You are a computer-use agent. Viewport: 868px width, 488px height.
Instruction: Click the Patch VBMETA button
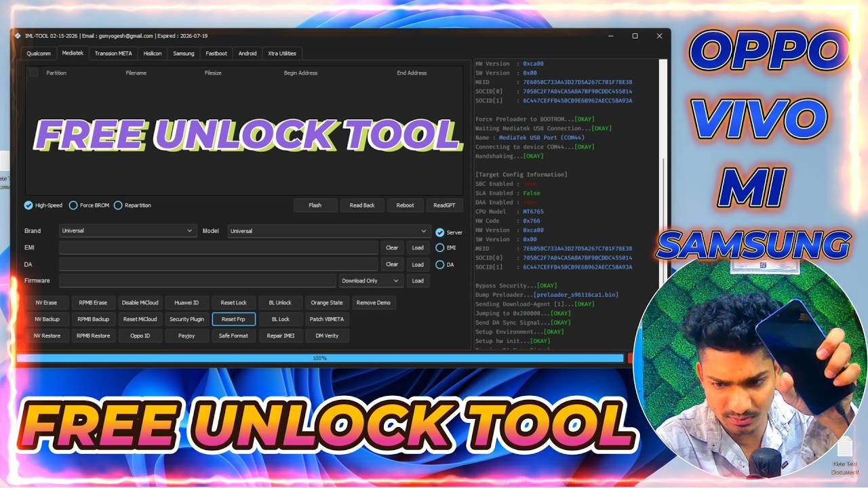coord(327,319)
